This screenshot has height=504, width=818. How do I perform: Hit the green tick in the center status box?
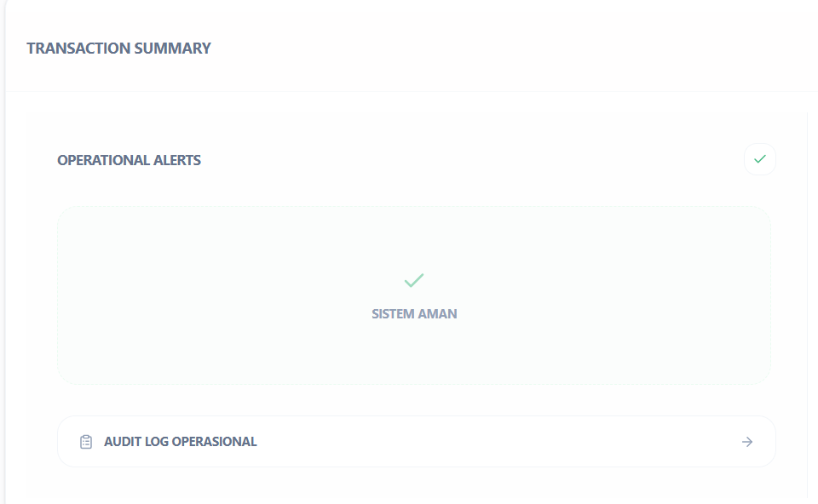(414, 280)
